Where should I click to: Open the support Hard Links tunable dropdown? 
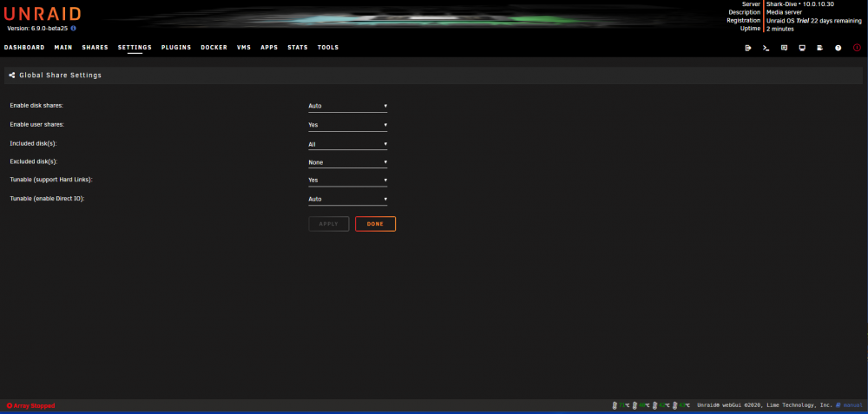point(348,180)
